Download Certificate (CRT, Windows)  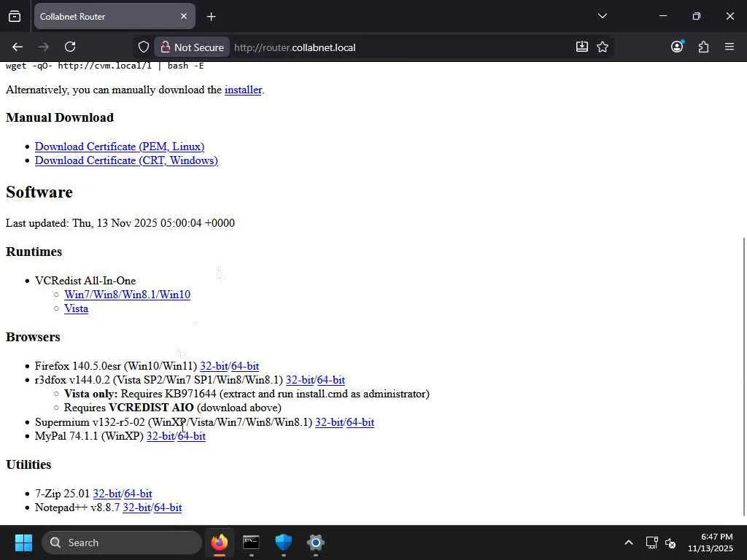click(126, 160)
